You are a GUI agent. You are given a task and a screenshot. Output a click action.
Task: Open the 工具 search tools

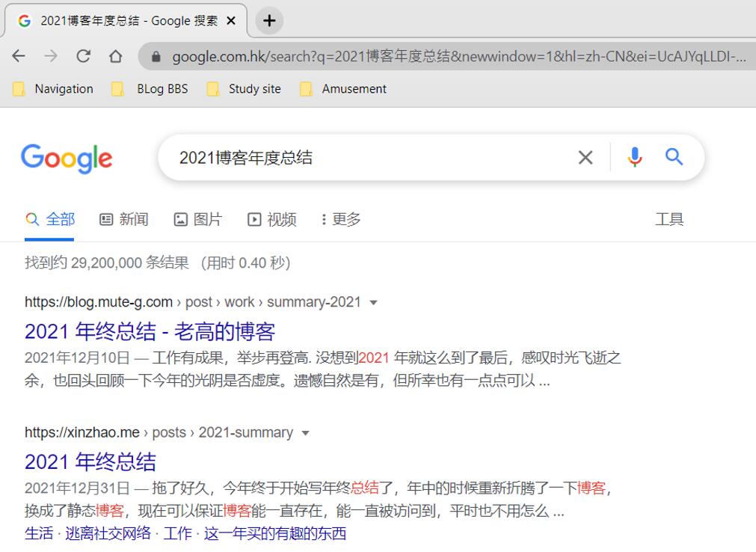tap(669, 219)
